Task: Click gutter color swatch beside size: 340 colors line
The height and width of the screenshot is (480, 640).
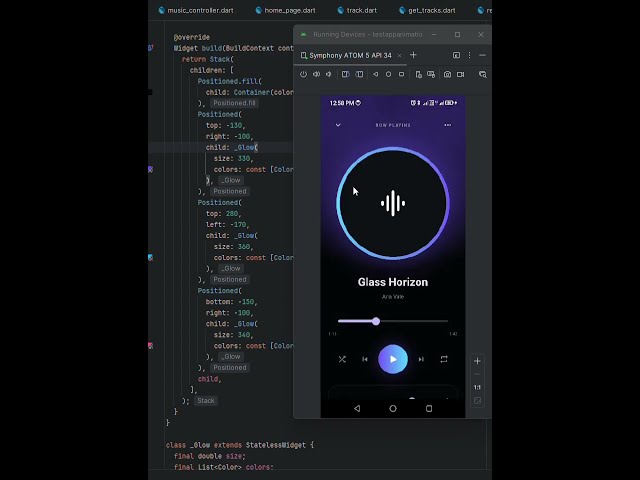Action: click(x=150, y=346)
